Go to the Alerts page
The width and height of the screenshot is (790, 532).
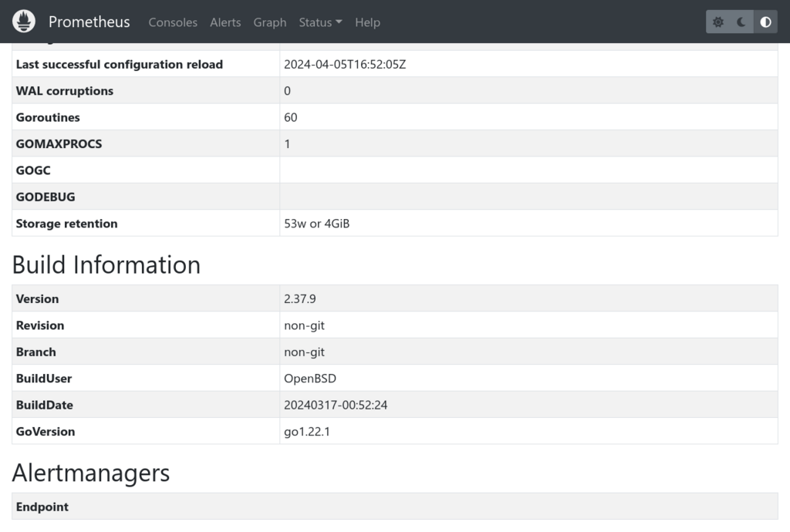click(225, 22)
